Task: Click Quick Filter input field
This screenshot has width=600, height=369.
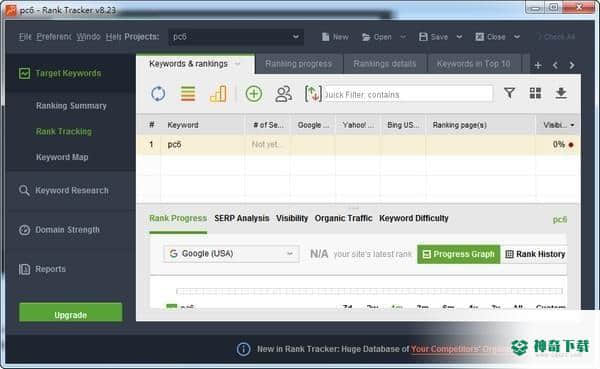Action: pos(408,94)
